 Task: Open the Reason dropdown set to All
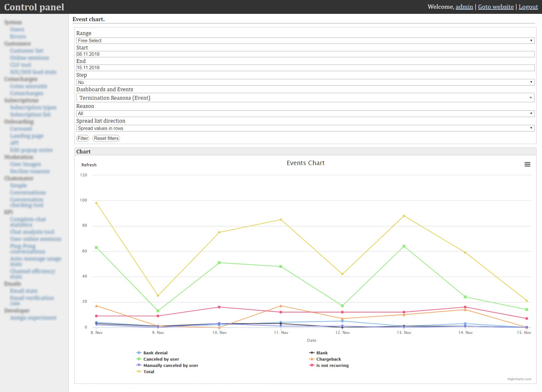[x=305, y=113]
